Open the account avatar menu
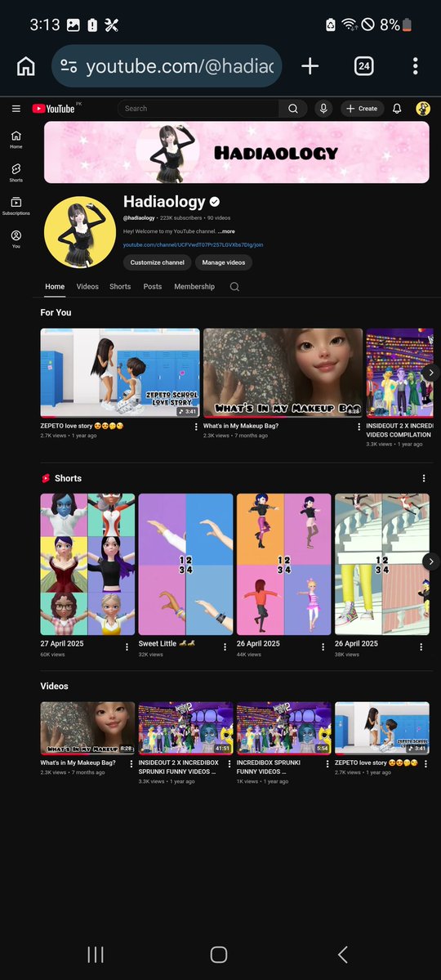The image size is (441, 980). coord(423,109)
